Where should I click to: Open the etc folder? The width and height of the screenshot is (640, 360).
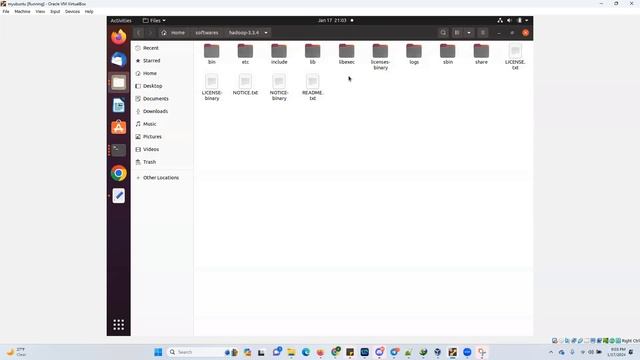click(x=245, y=53)
